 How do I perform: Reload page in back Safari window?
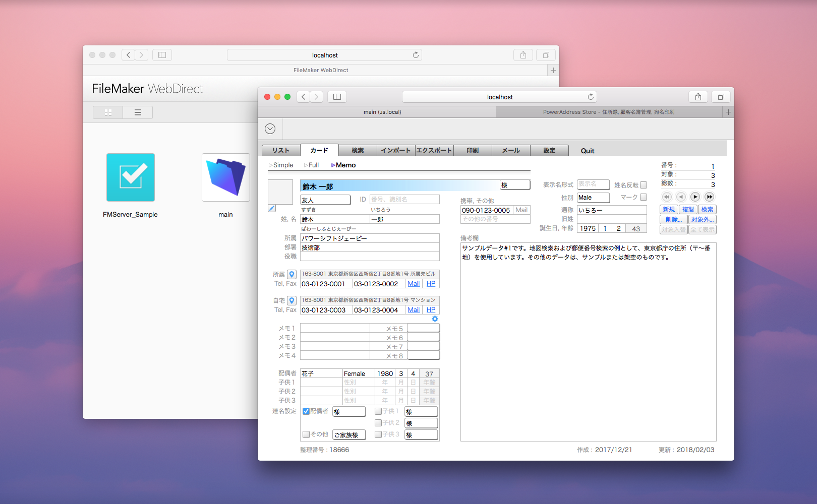click(x=416, y=55)
